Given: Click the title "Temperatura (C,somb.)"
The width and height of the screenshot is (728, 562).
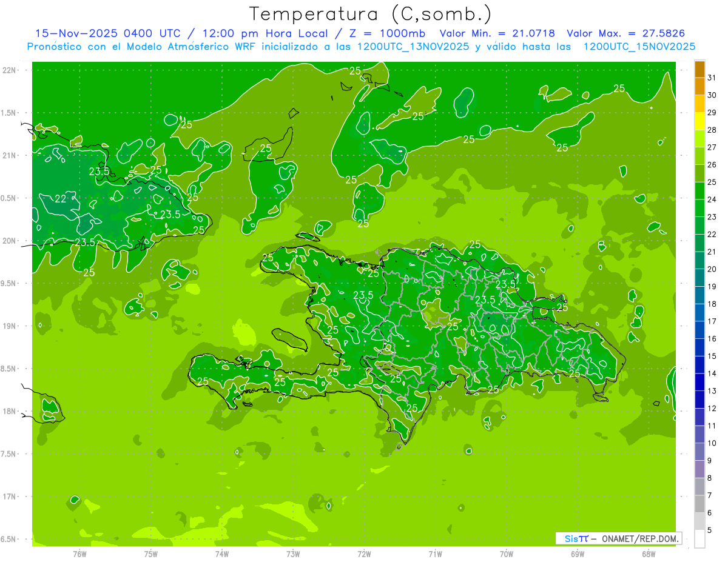Looking at the screenshot, I should point(369,15).
